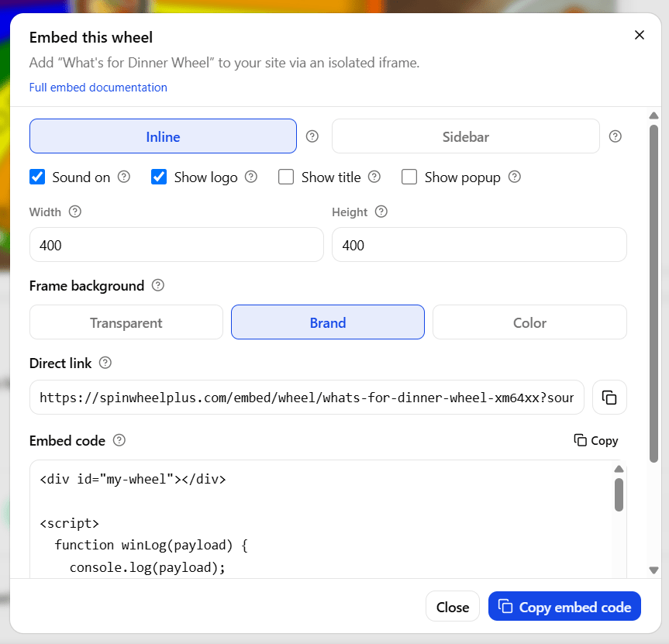Choose Brand frame background
Image resolution: width=669 pixels, height=644 pixels.
(x=328, y=322)
